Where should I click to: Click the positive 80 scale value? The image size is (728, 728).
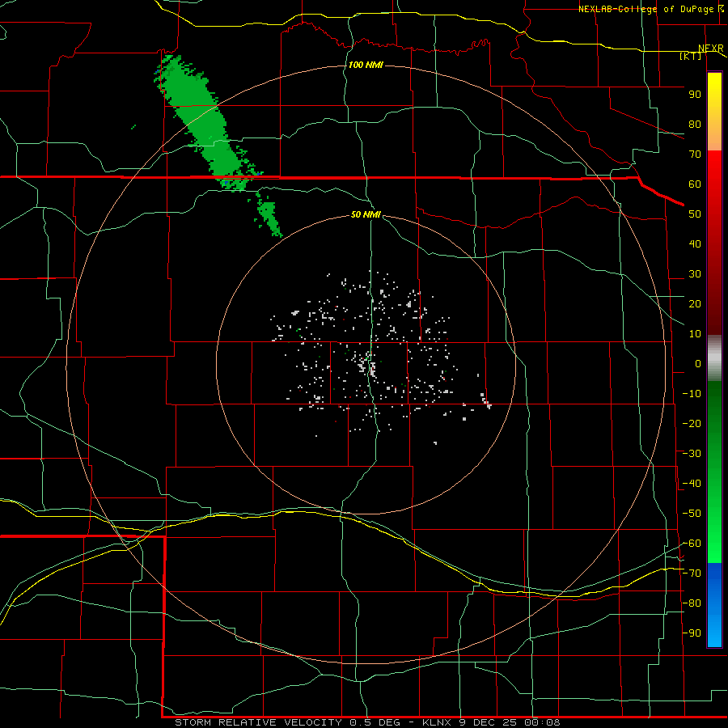(x=695, y=125)
